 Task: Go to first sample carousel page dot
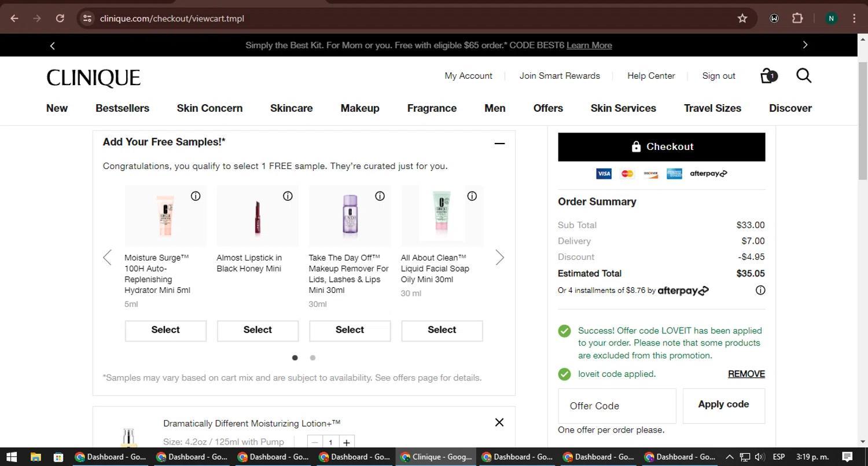295,358
